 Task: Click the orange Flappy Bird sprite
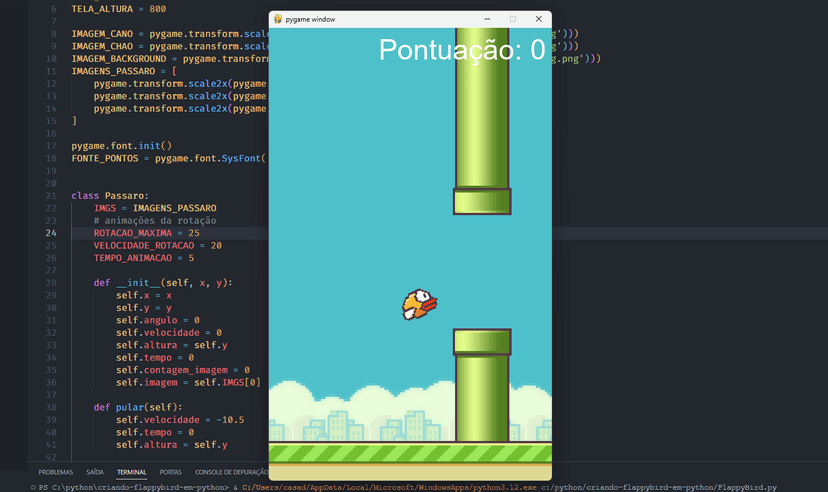pos(419,305)
